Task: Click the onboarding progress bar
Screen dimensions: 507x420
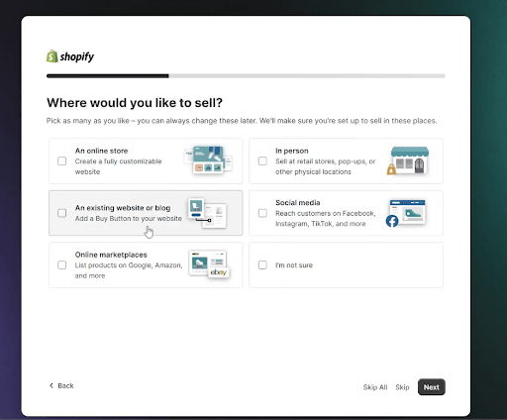Action: click(x=246, y=76)
